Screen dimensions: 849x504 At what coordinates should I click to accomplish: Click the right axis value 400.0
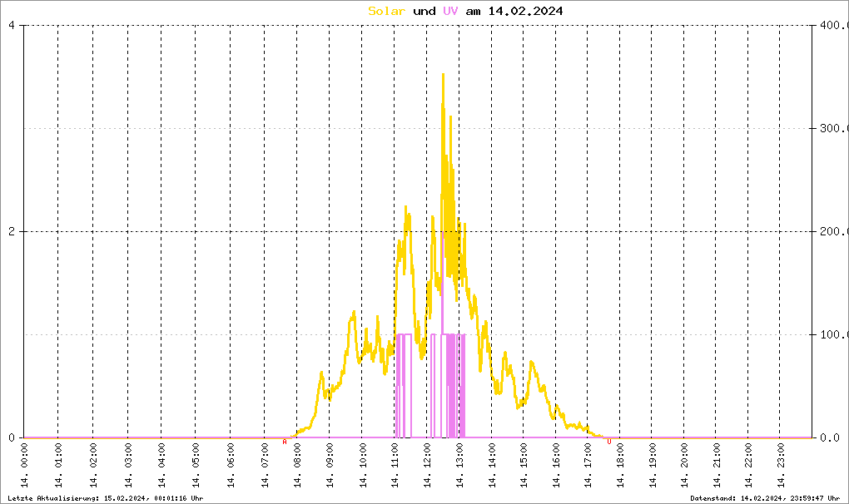(832, 25)
